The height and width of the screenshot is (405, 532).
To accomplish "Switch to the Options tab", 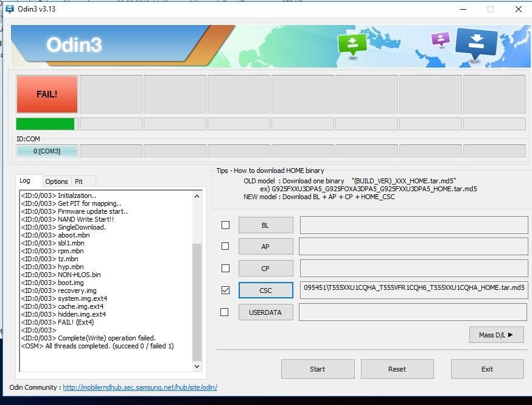I will (57, 181).
